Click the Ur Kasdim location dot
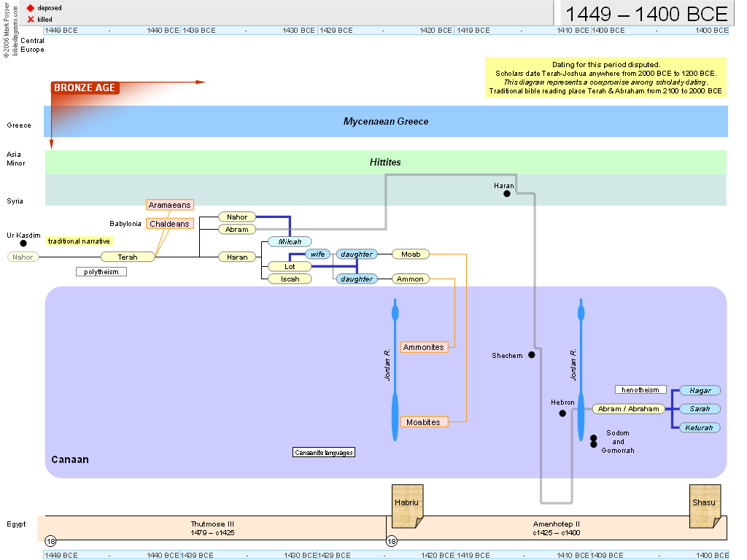 [x=23, y=243]
